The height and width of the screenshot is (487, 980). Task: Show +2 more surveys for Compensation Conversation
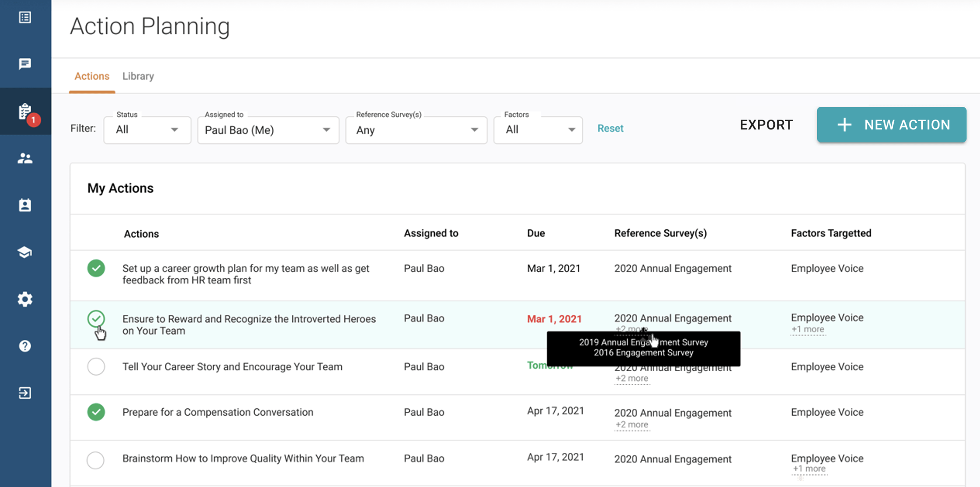pyautogui.click(x=632, y=424)
